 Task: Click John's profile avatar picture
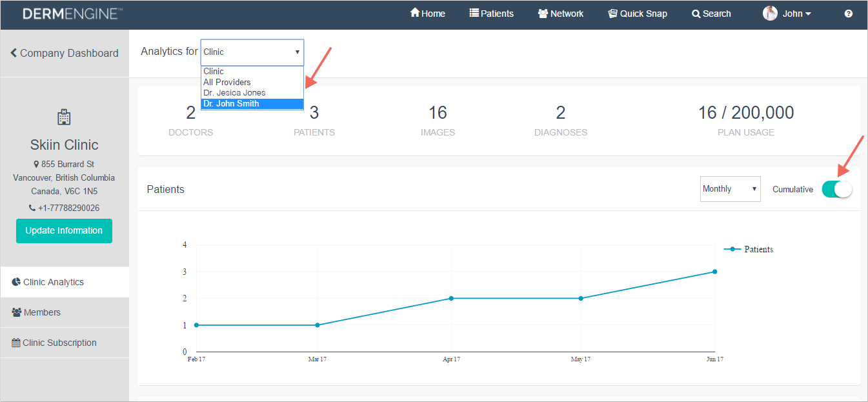coord(770,14)
